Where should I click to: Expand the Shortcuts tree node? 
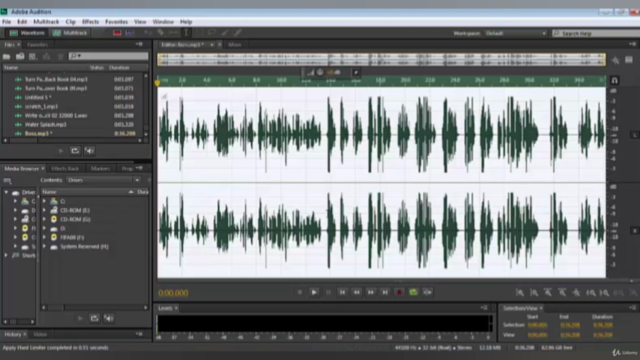pos(6,256)
